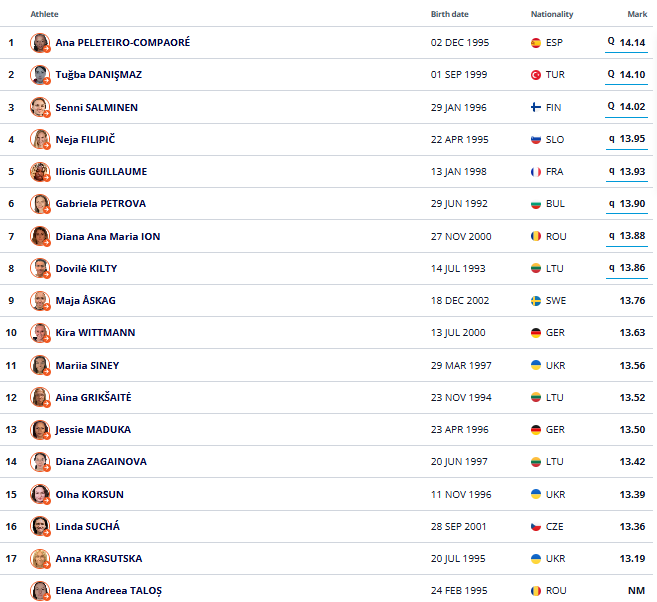Image resolution: width=657 pixels, height=602 pixels.
Task: Click Spain flag icon next to ESP
Action: [x=536, y=43]
